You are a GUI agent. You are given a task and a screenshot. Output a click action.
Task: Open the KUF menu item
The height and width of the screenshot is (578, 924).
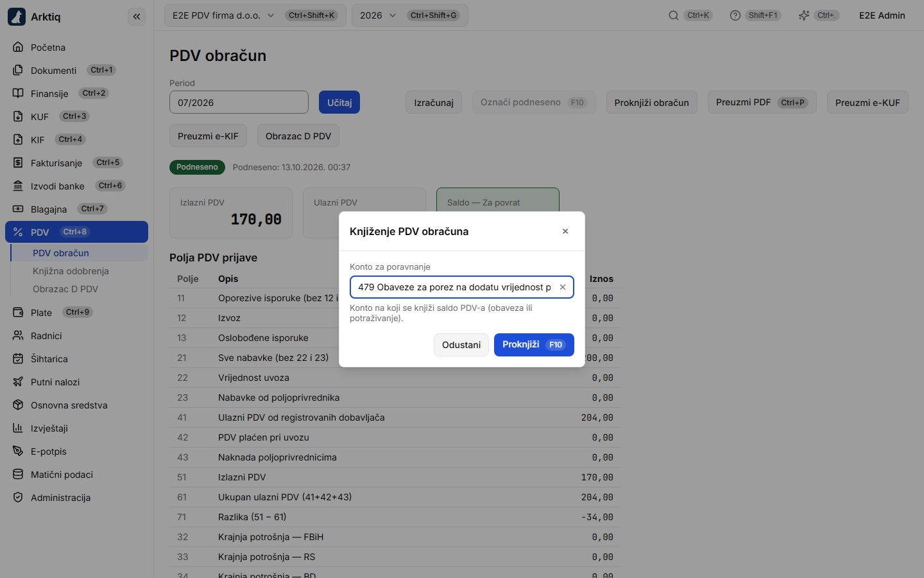coord(76,116)
